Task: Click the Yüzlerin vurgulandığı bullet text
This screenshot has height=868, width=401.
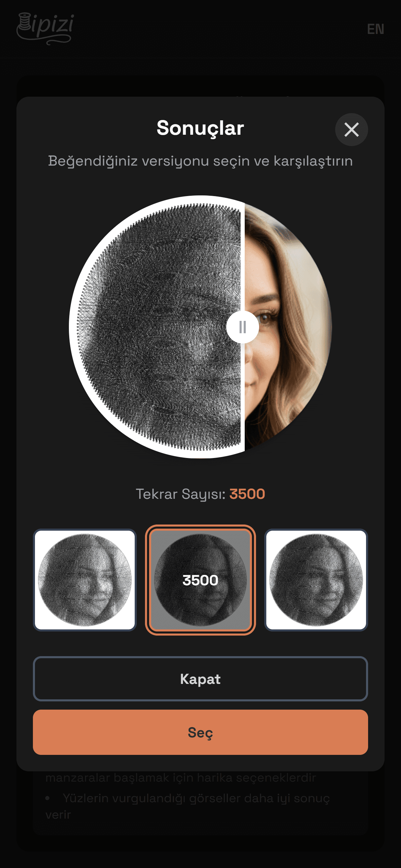Action: click(188, 806)
